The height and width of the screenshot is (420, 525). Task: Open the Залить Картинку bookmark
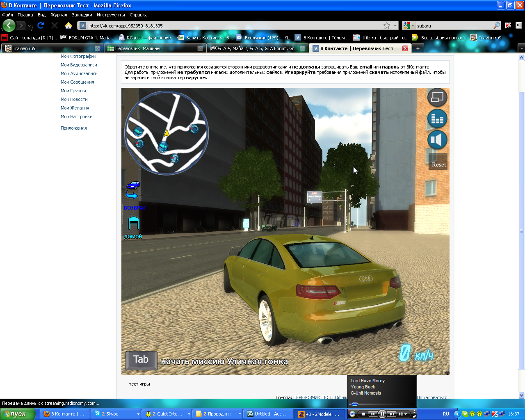(205, 37)
